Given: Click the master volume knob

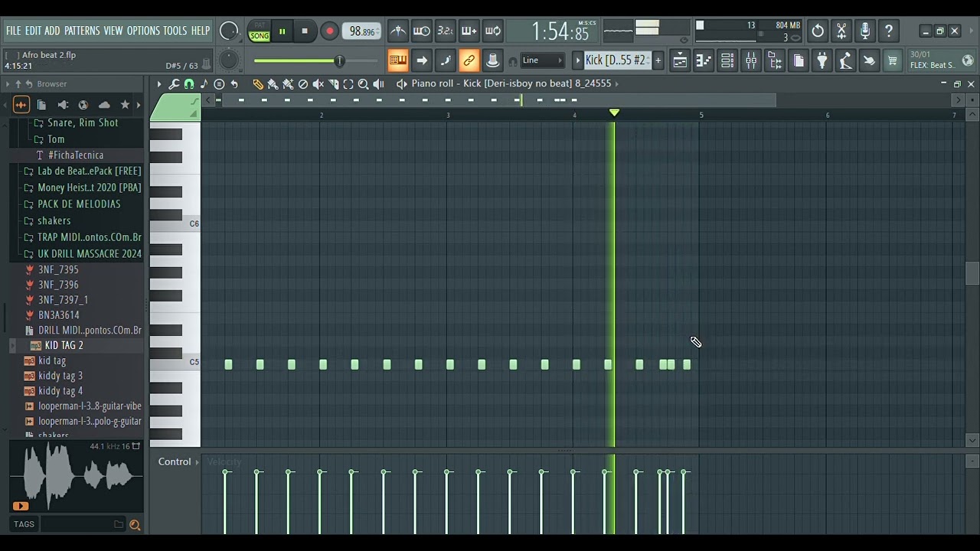Looking at the screenshot, I should click(229, 31).
